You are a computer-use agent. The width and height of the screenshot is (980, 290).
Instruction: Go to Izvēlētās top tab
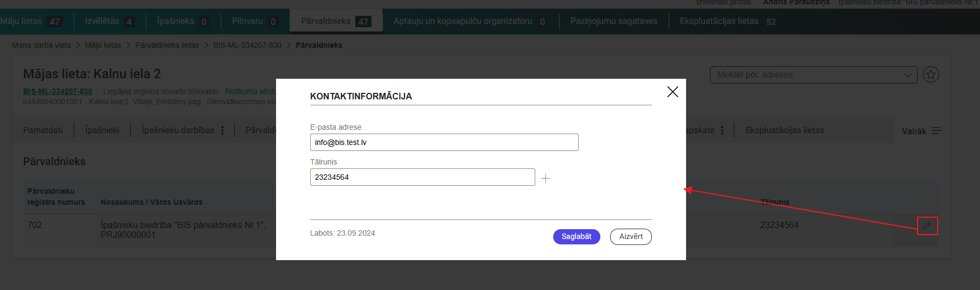[102, 21]
